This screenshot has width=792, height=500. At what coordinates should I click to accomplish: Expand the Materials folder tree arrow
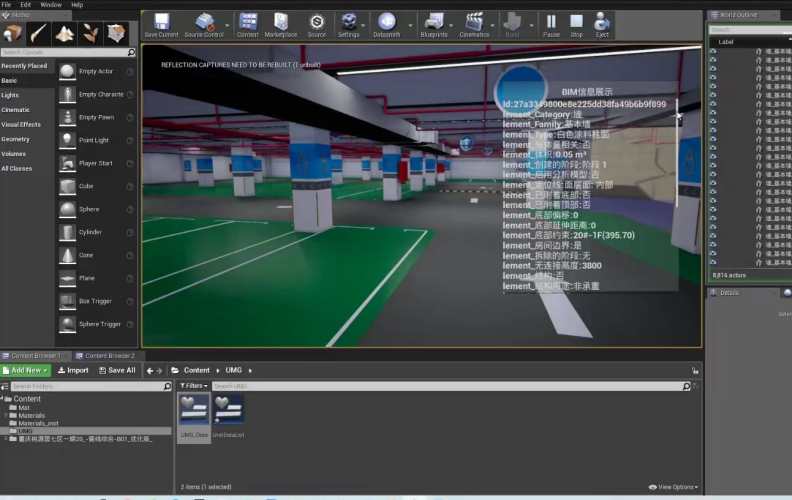click(6, 416)
